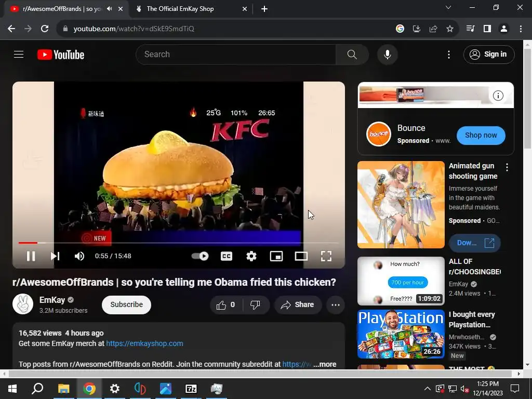Open File Explorer from taskbar
Image resolution: width=532 pixels, height=399 pixels.
click(63, 389)
